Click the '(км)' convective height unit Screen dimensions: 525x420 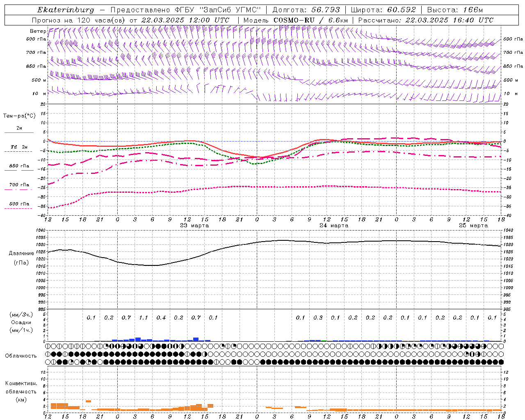pyautogui.click(x=21, y=399)
